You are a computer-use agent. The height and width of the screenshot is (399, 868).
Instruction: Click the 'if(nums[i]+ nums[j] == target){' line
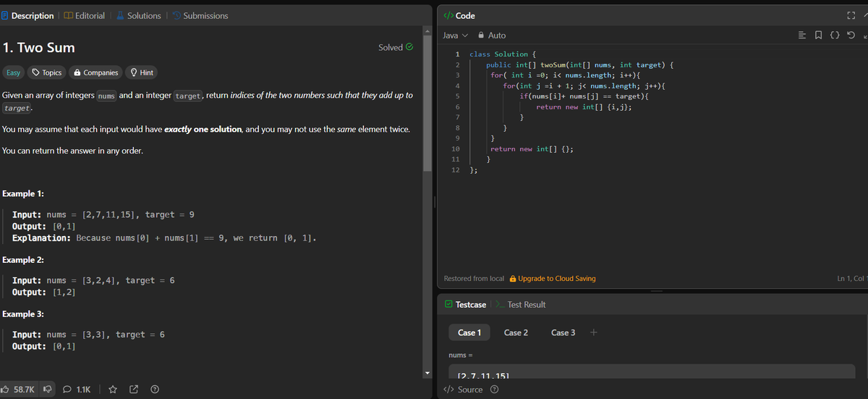click(x=584, y=96)
